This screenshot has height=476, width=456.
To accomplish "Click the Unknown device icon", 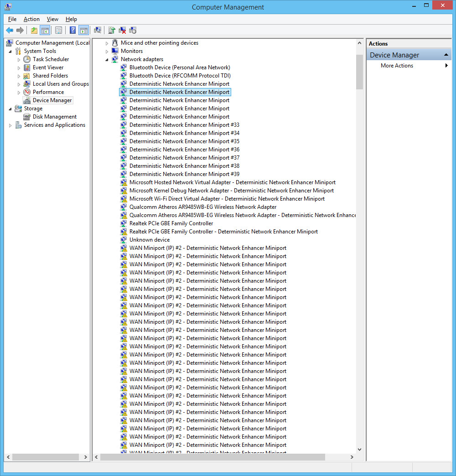I will click(124, 239).
